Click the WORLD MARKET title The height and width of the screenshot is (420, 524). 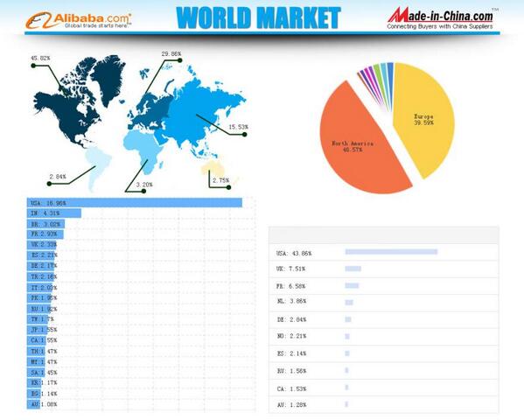258,17
